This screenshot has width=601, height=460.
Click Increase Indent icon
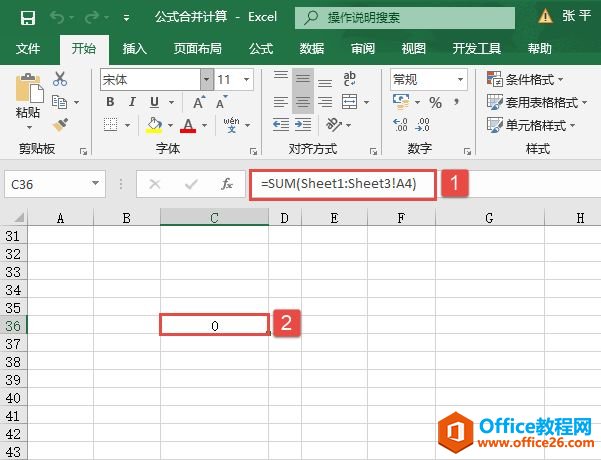click(x=303, y=125)
